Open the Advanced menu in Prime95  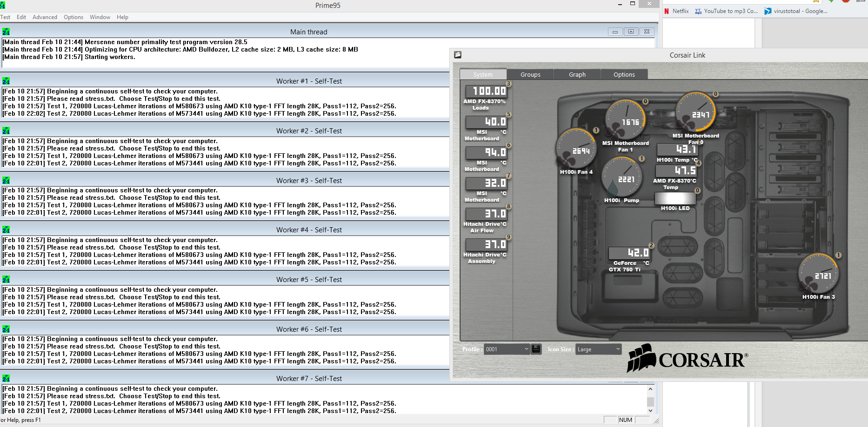[x=45, y=17]
